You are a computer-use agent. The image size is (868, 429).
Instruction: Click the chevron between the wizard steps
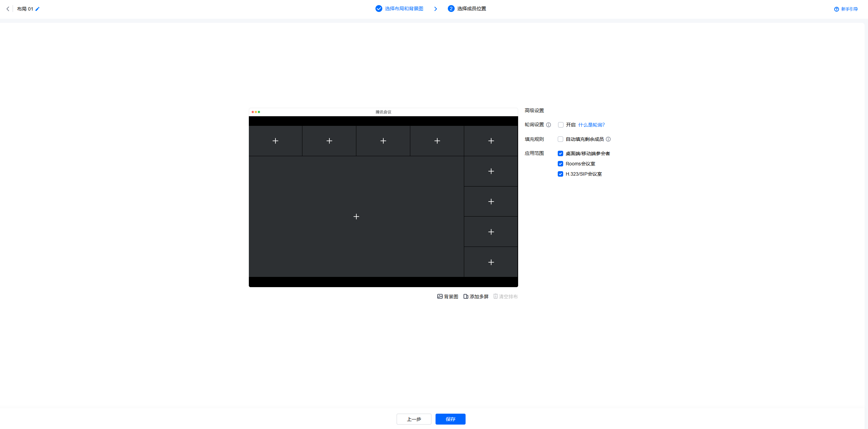pyautogui.click(x=436, y=9)
